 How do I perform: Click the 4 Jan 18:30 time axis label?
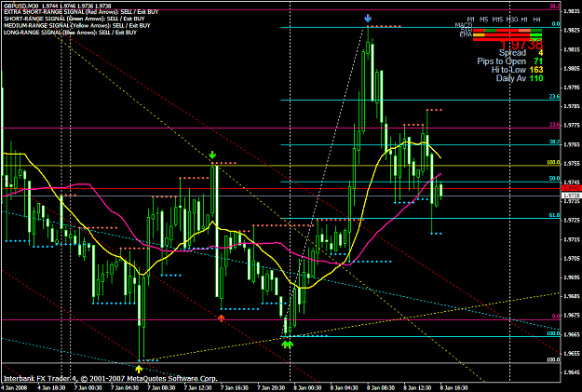pyautogui.click(x=52, y=388)
